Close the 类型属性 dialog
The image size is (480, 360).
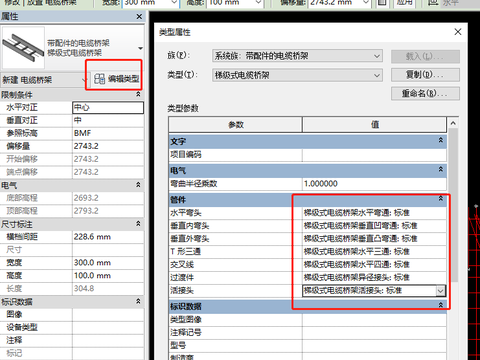(458, 32)
